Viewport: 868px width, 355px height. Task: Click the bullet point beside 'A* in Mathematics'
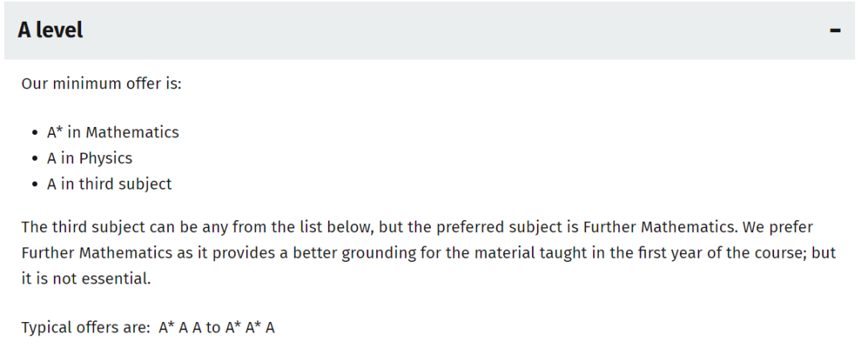tap(35, 133)
